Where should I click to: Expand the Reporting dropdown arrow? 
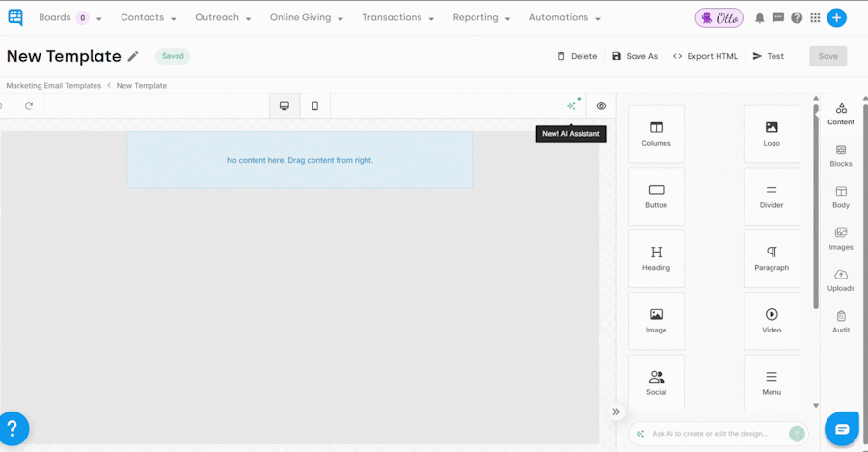[507, 19]
